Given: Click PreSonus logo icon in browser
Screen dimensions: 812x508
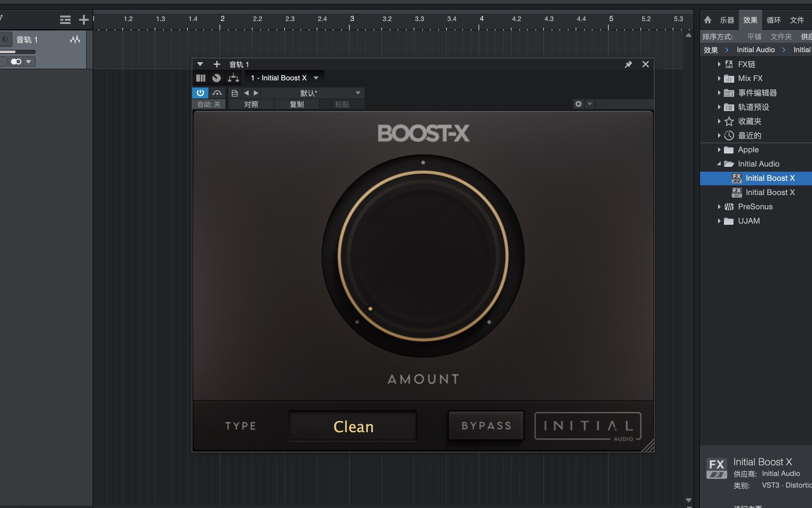Looking at the screenshot, I should pos(729,207).
